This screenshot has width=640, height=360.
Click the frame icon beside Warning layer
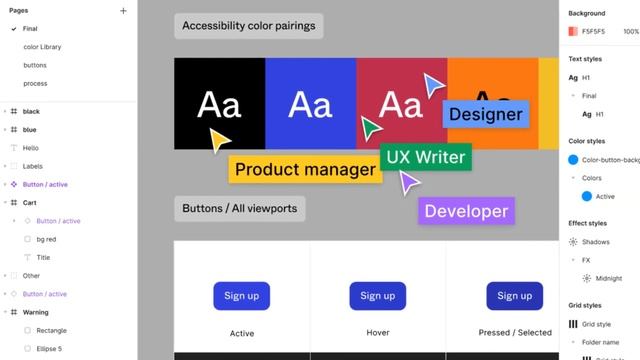[14, 312]
